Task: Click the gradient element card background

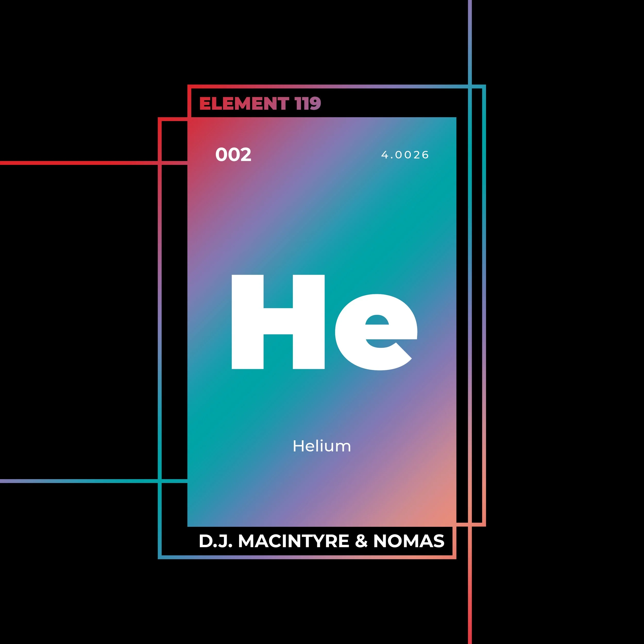Action: click(x=322, y=233)
